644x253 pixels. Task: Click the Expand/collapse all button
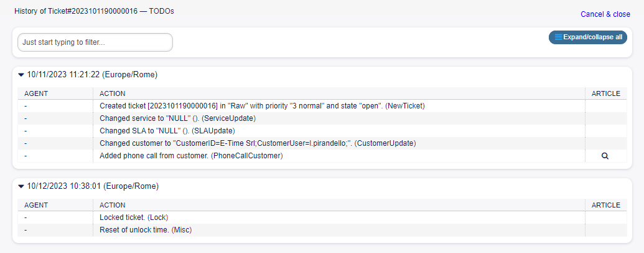click(x=587, y=37)
